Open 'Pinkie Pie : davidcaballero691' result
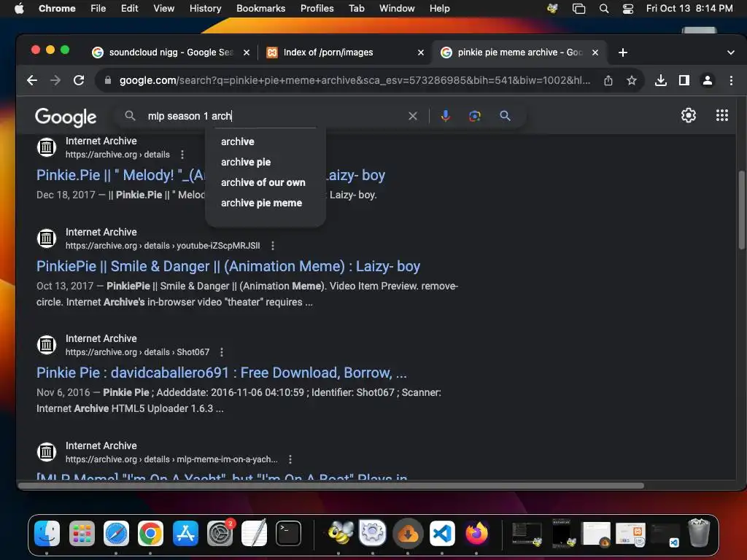 click(222, 373)
